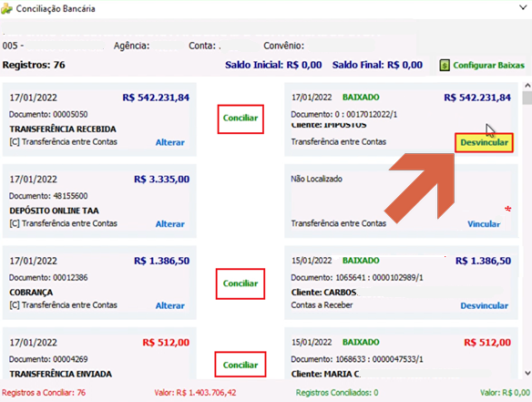The image size is (532, 402).
Task: Select the TRANSFERÊNCIA ENVIADA bank entry
Action: (x=99, y=353)
